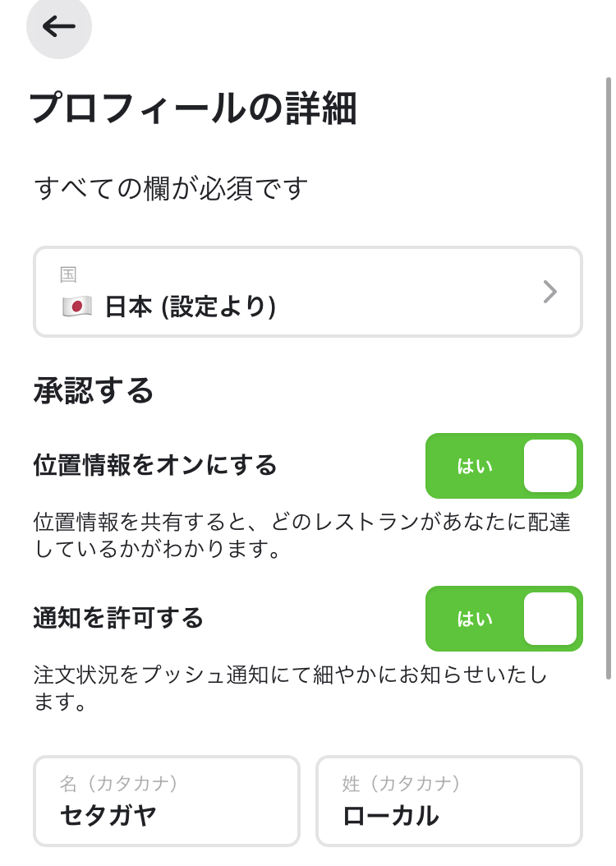
Task: Toggle 通知を許可する switch
Action: pos(504,619)
